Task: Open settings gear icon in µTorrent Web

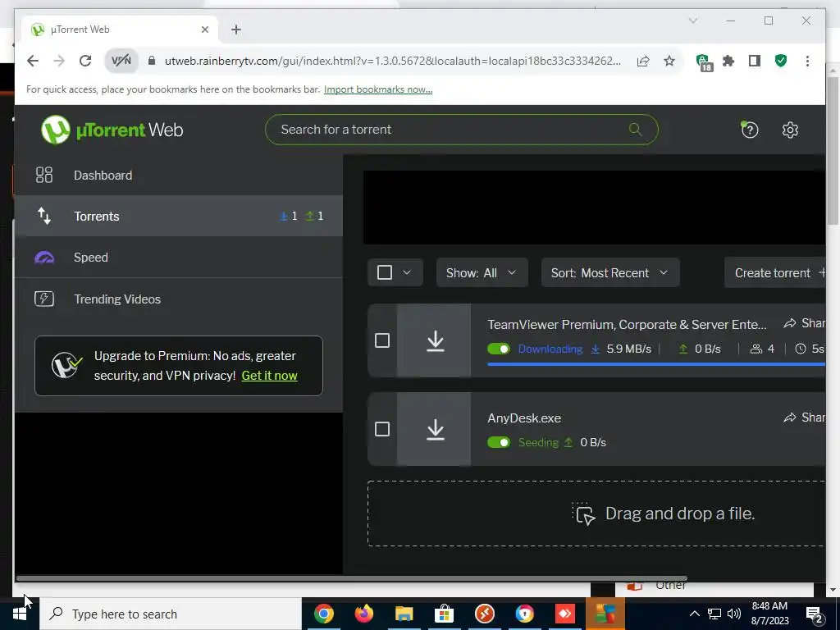Action: coord(790,130)
